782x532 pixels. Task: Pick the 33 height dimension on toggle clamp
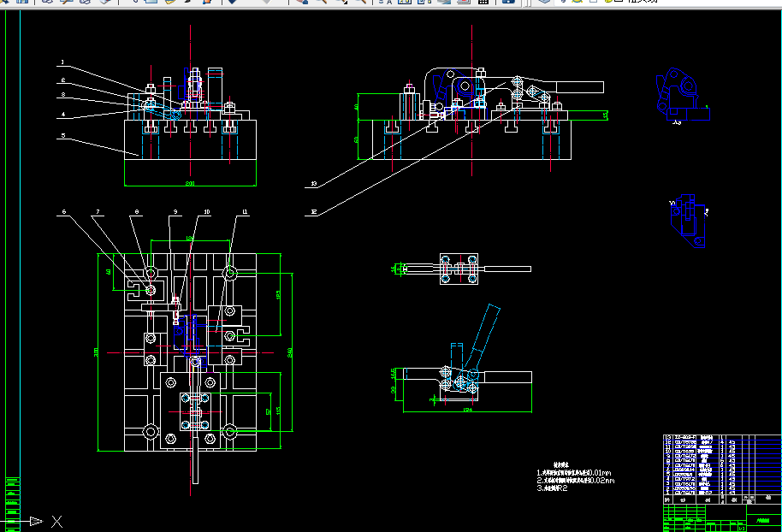(393, 389)
